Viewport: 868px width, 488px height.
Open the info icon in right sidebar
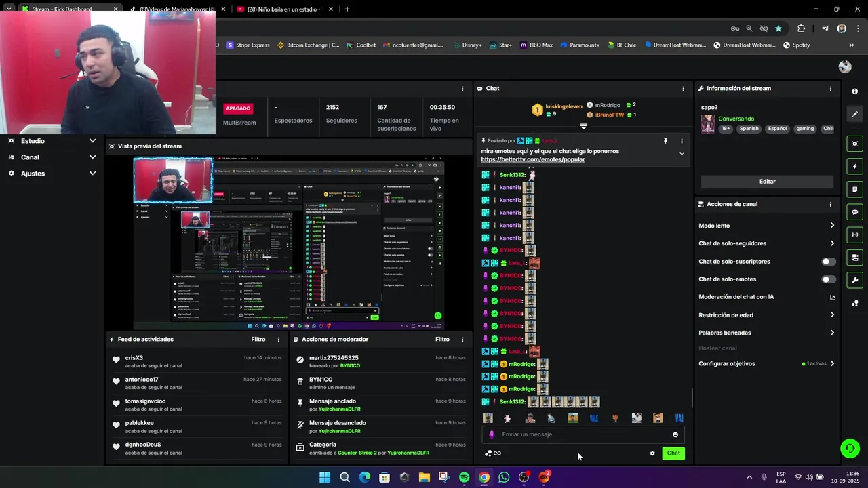(854, 91)
